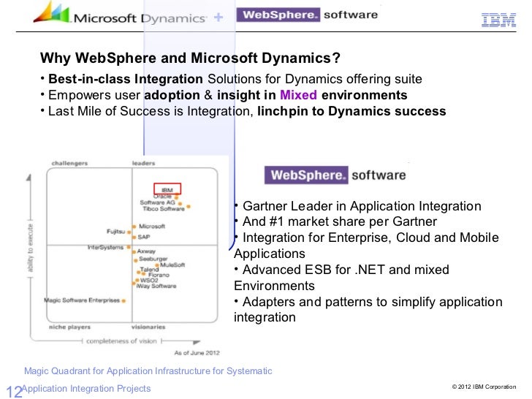This screenshot has width=532, height=399.
Task: Click the 'challengers' quadrant heading
Action: 69,163
